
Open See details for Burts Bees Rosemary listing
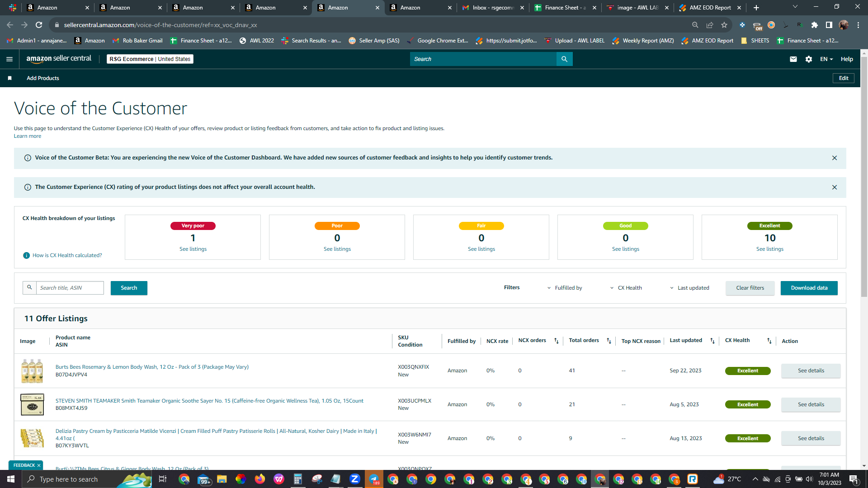(x=811, y=371)
